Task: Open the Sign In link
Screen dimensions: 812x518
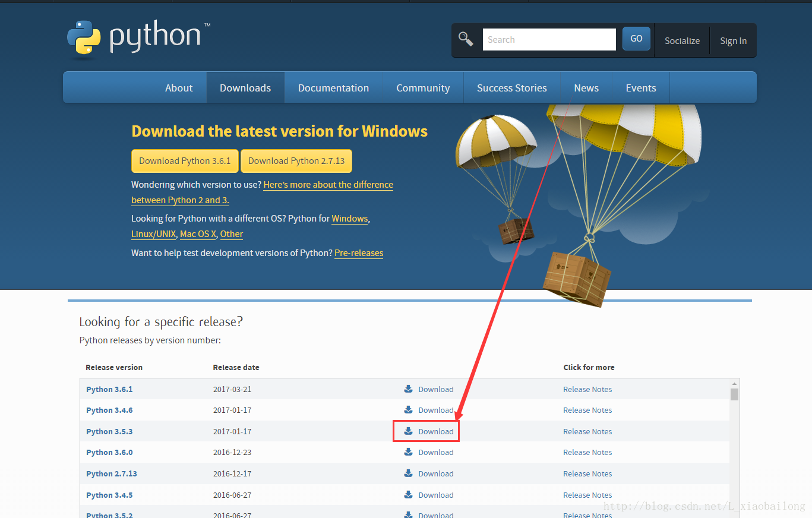Action: (733, 40)
